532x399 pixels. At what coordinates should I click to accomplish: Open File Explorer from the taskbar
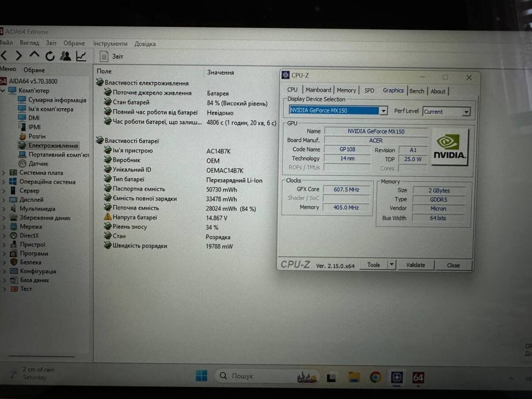tap(354, 377)
